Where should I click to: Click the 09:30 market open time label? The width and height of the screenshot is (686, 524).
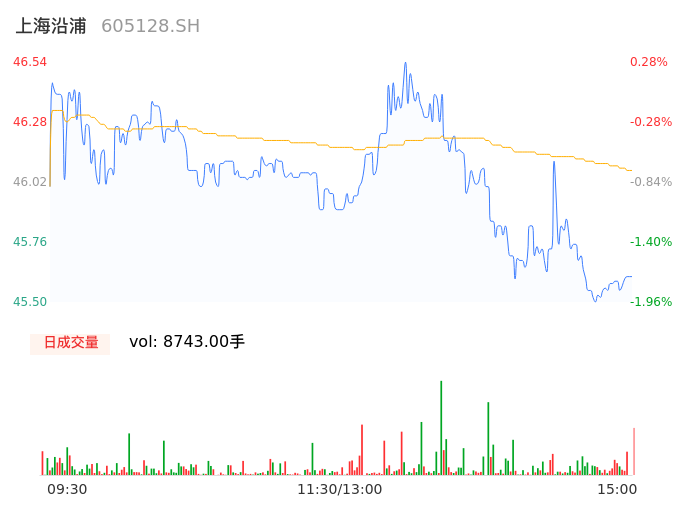[x=67, y=489]
